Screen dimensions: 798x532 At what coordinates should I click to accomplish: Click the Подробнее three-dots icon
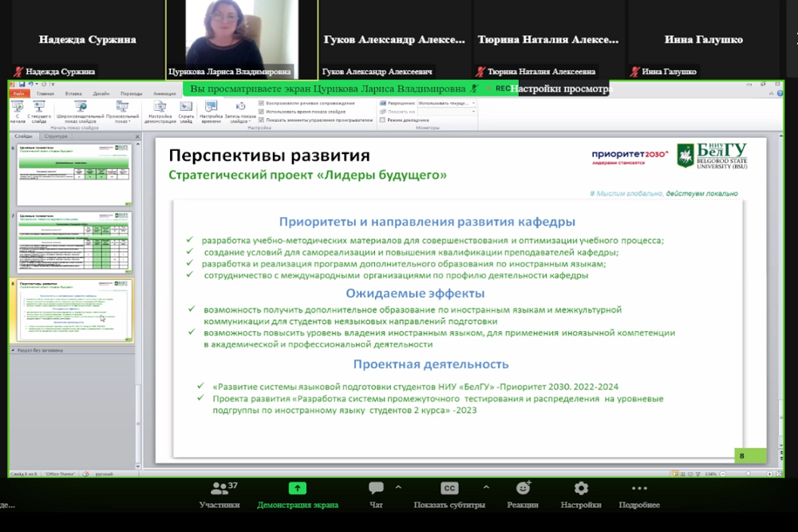(639, 489)
